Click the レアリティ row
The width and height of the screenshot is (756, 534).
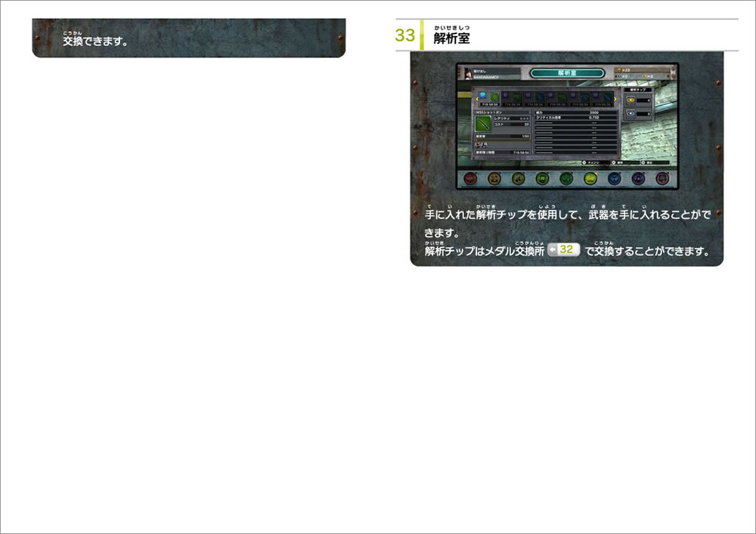pyautogui.click(x=512, y=119)
